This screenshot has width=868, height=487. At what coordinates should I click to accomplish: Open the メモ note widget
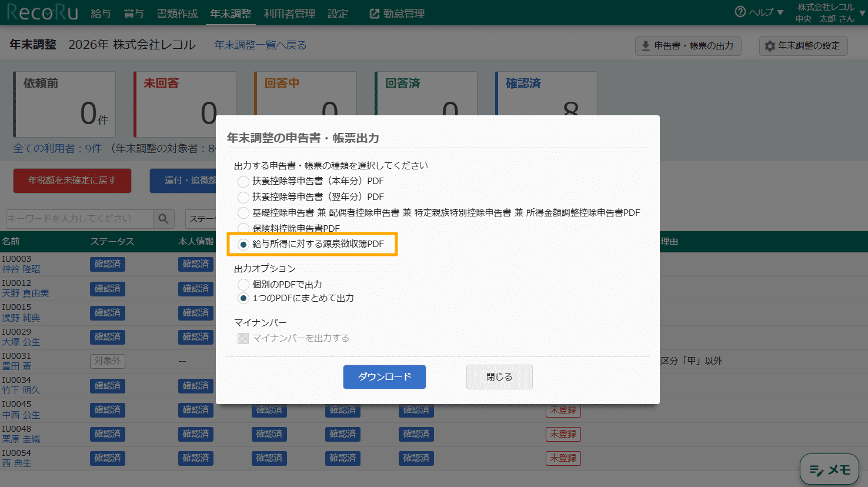click(x=829, y=469)
